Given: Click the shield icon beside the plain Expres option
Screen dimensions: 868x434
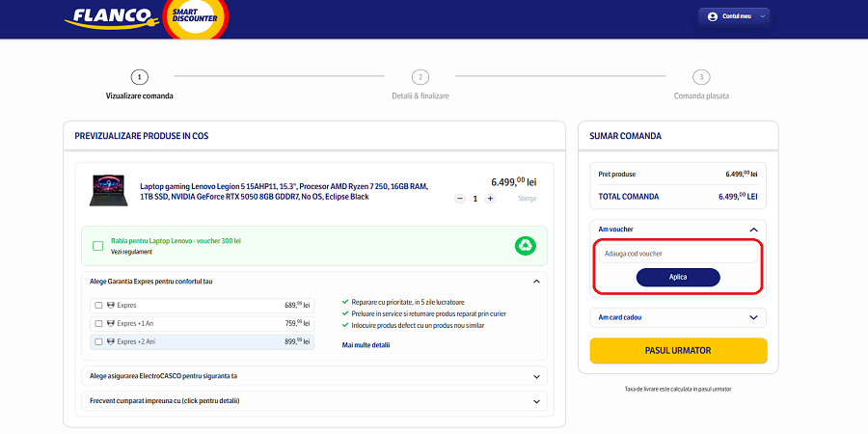Looking at the screenshot, I should [x=110, y=305].
